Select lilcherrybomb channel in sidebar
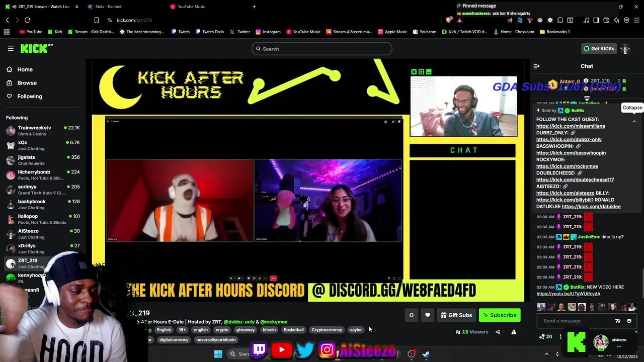The image size is (644, 362). [43, 175]
